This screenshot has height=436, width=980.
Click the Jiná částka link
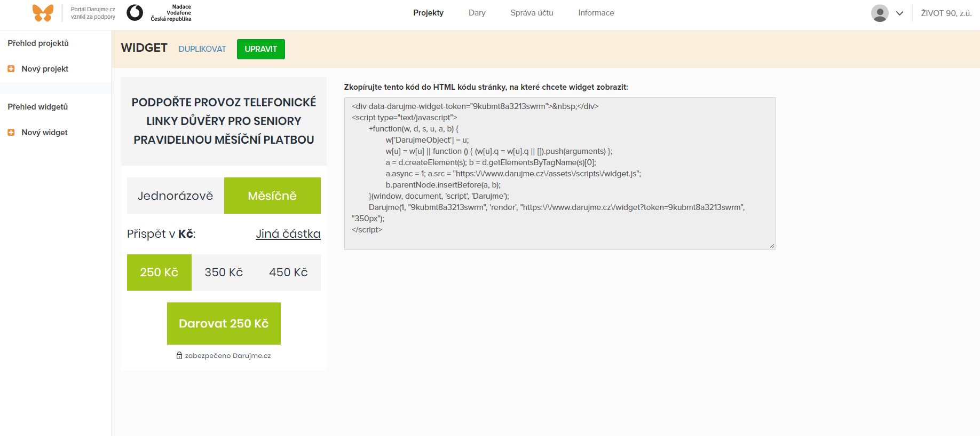click(288, 234)
